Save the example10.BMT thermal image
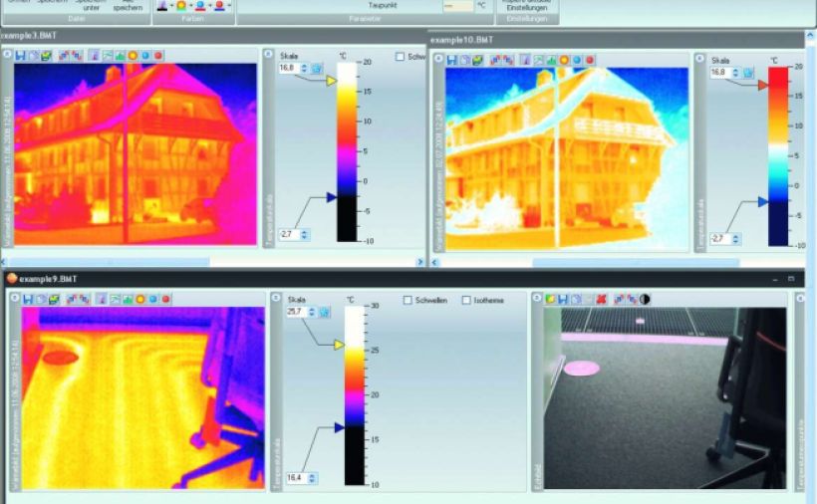The image size is (817, 504). (451, 60)
